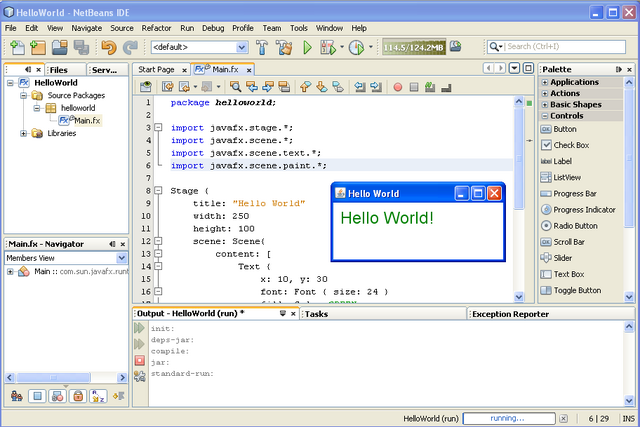The height and width of the screenshot is (427, 640).
Task: Run the main project with green arrow
Action: click(x=307, y=47)
